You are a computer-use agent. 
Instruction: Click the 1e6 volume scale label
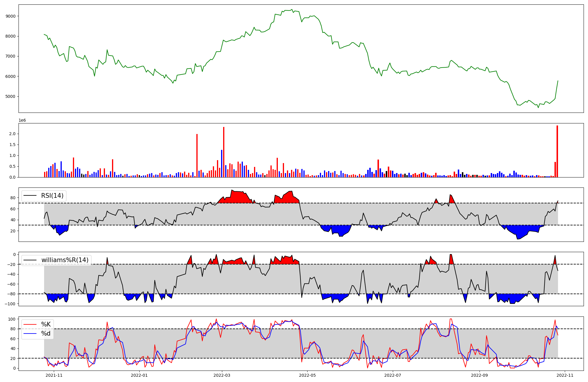22,120
